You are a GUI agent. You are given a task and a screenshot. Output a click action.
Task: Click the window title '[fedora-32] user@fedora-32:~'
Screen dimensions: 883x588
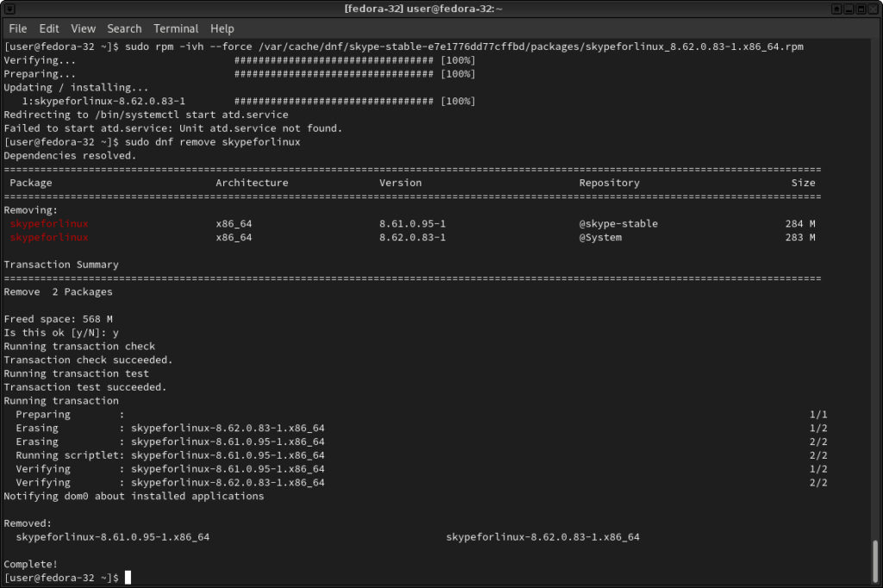[x=423, y=9]
